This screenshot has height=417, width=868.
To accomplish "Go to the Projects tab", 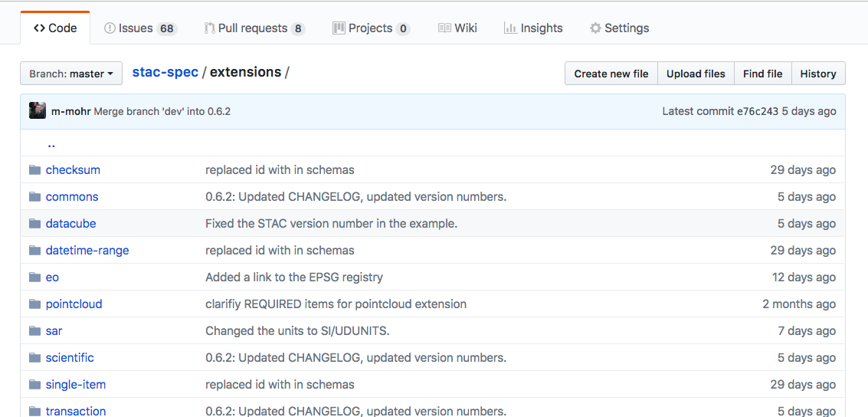I will coord(371,28).
